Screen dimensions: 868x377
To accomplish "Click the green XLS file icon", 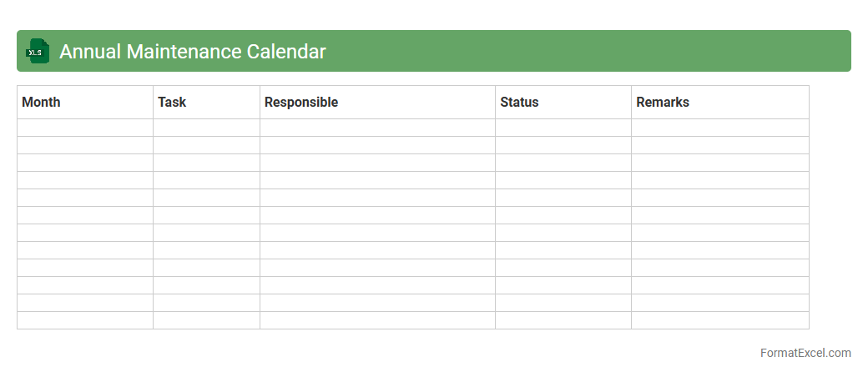I will click(x=38, y=51).
